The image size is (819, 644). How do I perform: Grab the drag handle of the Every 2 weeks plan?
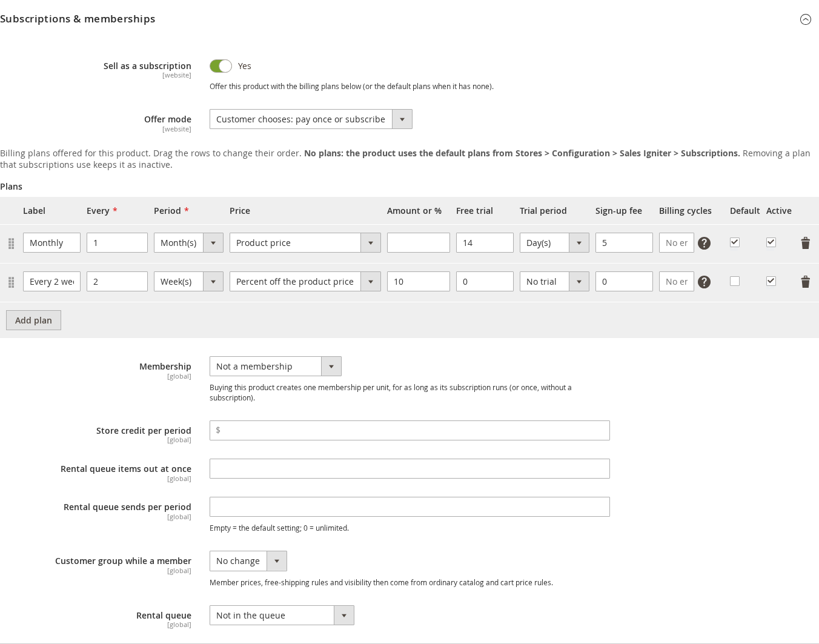coord(11,282)
